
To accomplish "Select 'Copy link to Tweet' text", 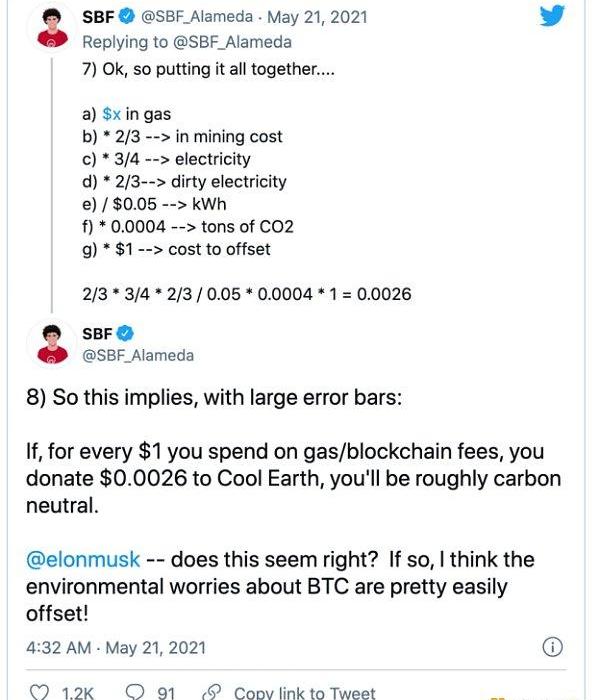I will point(304,692).
